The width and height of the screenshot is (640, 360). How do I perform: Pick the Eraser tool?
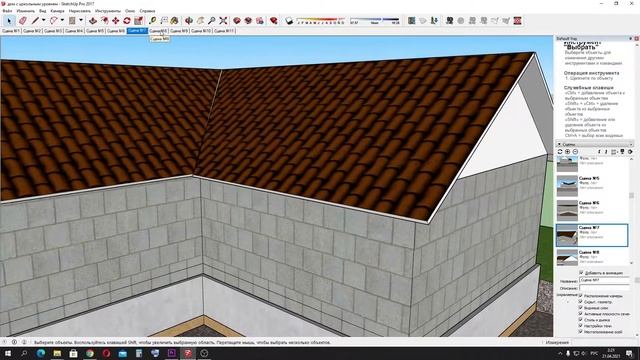[22, 20]
